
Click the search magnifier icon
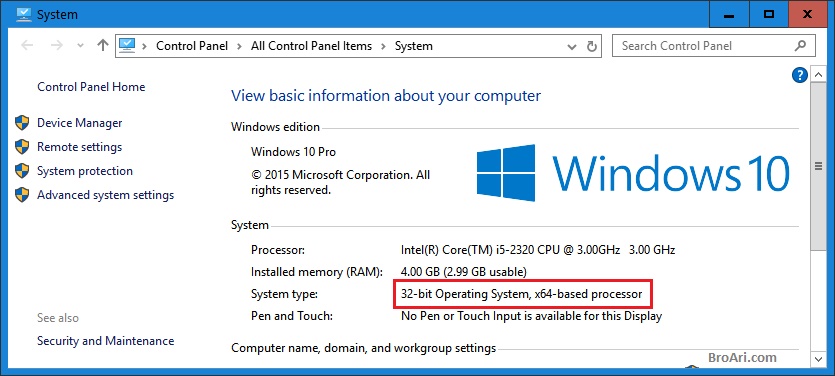[x=800, y=46]
